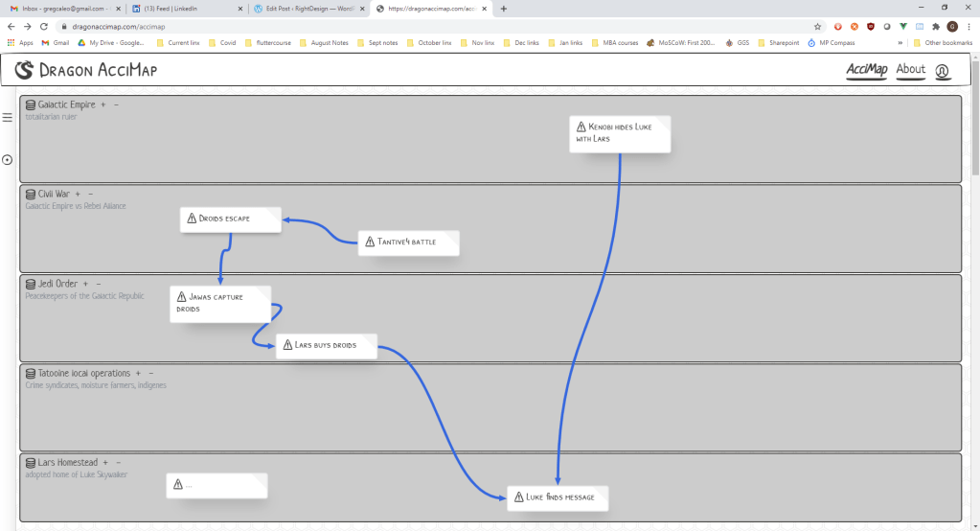This screenshot has width=980, height=531.
Task: Select the Luke finds message node
Action: tap(559, 497)
